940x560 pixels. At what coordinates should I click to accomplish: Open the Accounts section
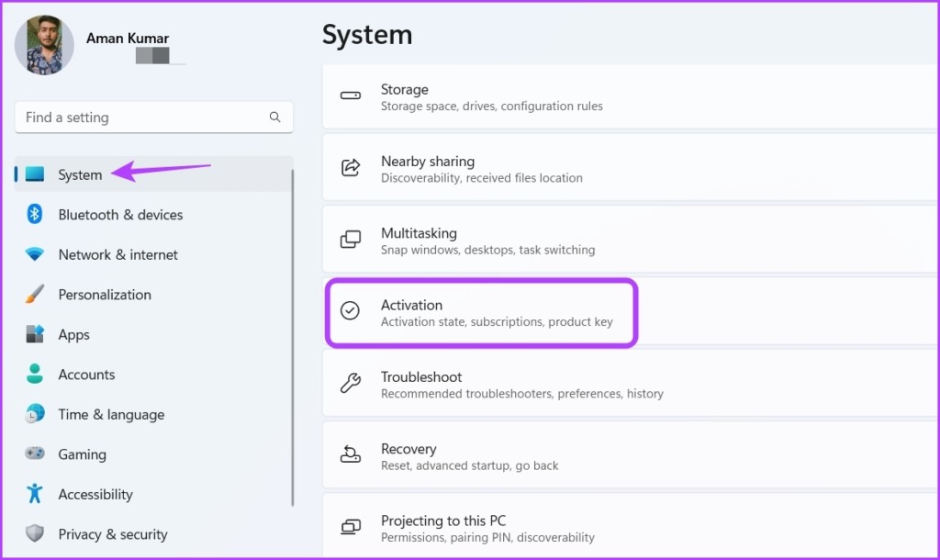pos(86,375)
